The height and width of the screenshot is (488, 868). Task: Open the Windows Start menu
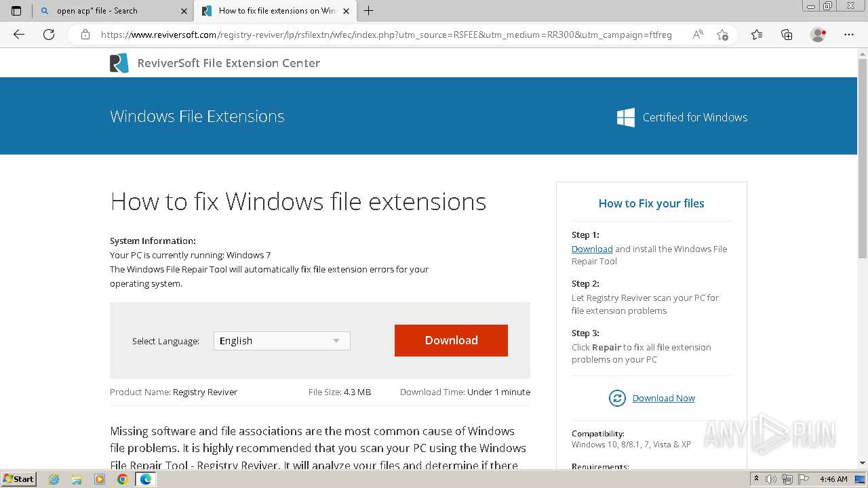tap(18, 479)
